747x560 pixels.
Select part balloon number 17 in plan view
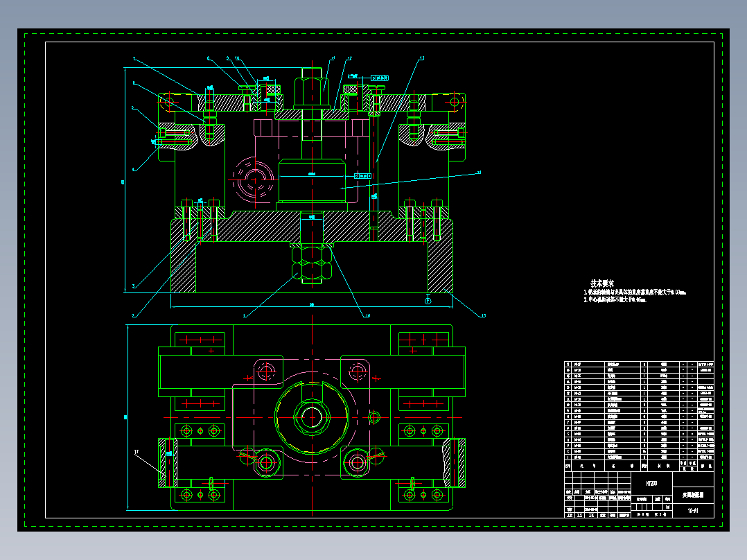click(x=137, y=452)
